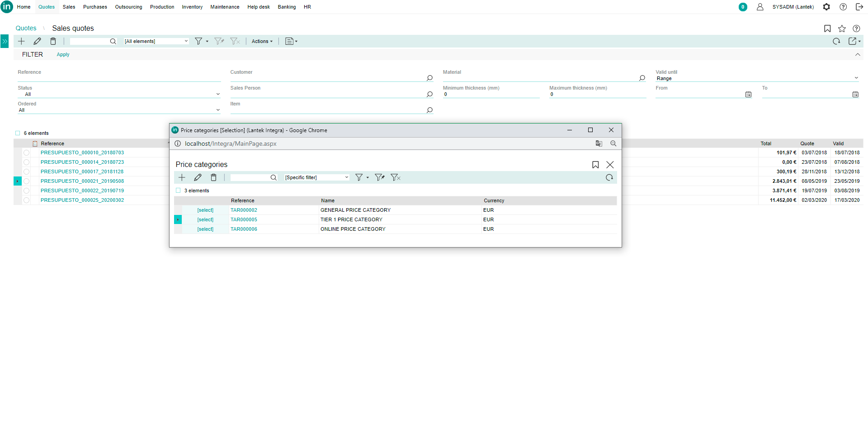
Task: Open help for Sales quotes page
Action: [856, 29]
